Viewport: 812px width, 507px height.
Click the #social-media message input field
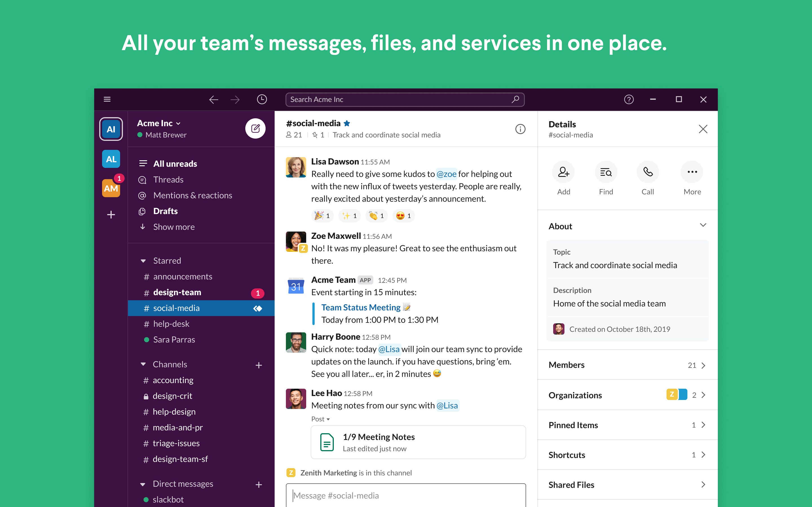pyautogui.click(x=403, y=496)
